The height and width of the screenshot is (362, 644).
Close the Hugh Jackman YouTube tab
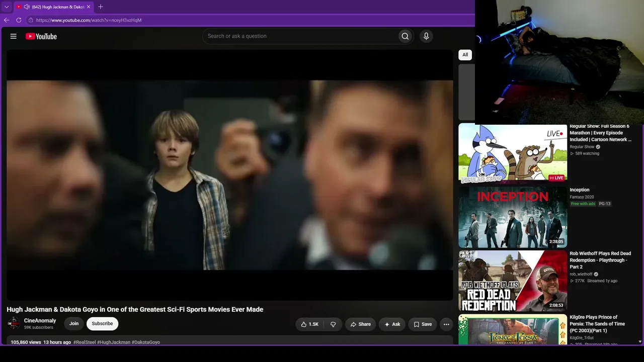click(x=89, y=7)
